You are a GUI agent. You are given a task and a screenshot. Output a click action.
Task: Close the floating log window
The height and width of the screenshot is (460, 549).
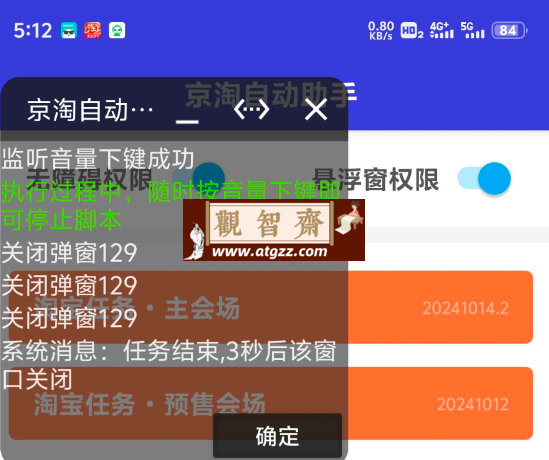pos(316,109)
